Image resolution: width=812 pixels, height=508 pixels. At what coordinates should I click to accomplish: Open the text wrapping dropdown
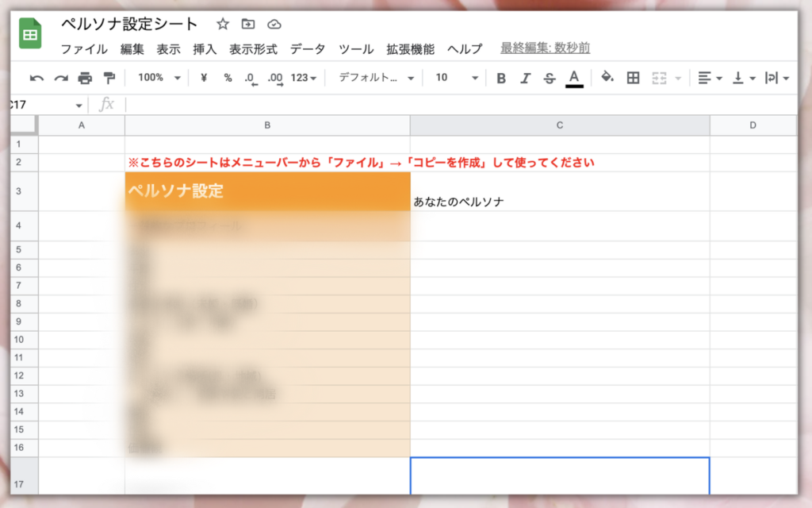pyautogui.click(x=777, y=79)
